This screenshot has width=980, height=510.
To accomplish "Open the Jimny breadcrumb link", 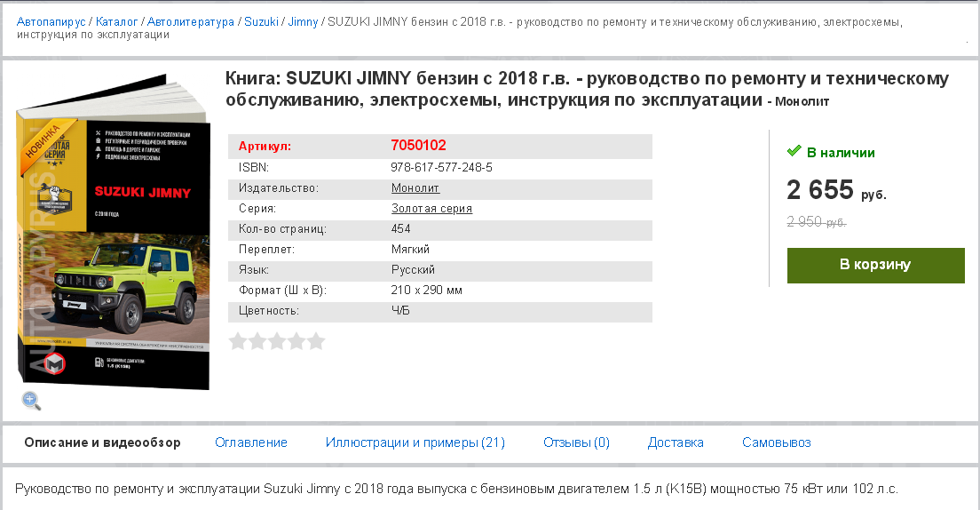I will click(x=303, y=22).
